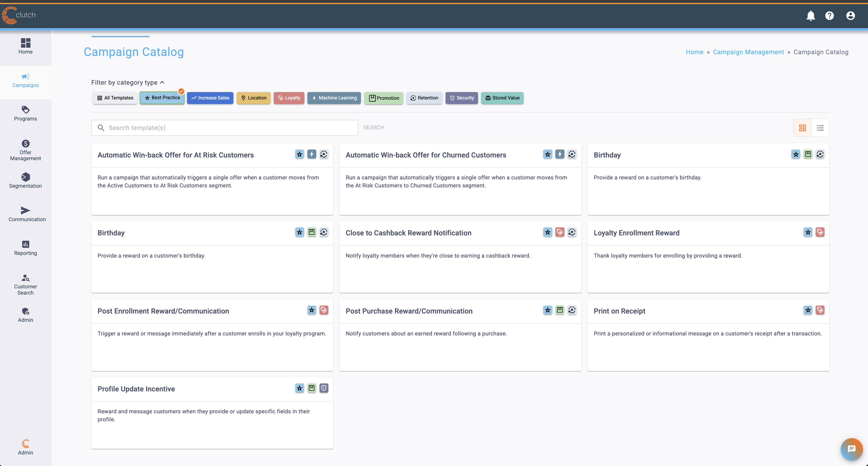
Task: Select grid view layout
Action: [802, 128]
